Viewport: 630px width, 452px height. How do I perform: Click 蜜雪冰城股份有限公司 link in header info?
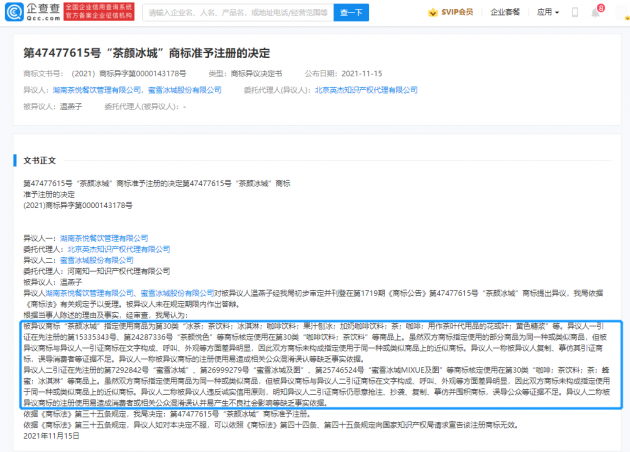[185, 90]
